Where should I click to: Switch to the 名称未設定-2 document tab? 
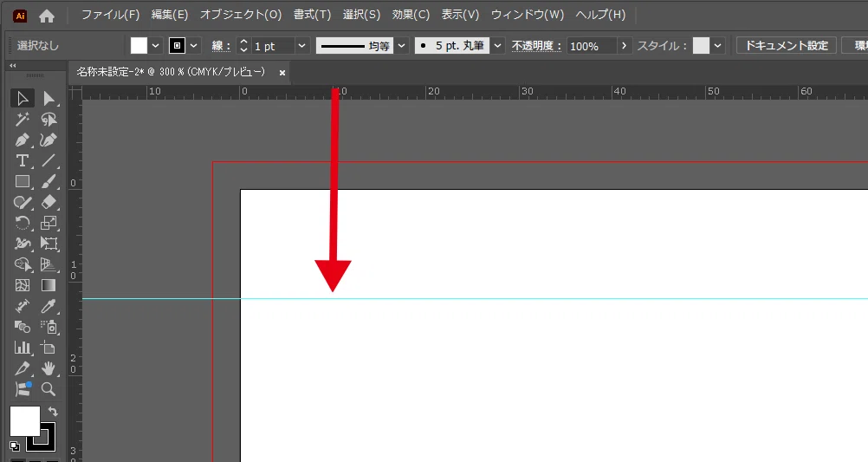click(171, 72)
